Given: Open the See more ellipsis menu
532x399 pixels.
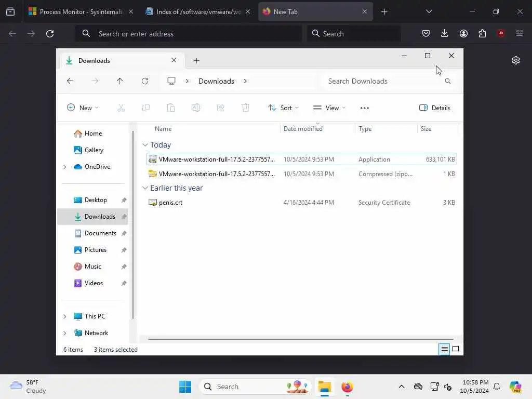Looking at the screenshot, I should click(364, 108).
